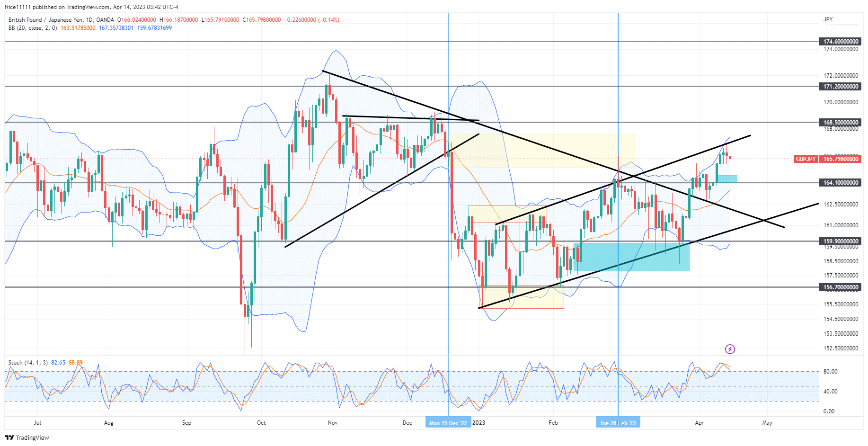Click the 40.00 Stochastic scale value
Image resolution: width=868 pixels, height=446 pixels.
pos(830,392)
